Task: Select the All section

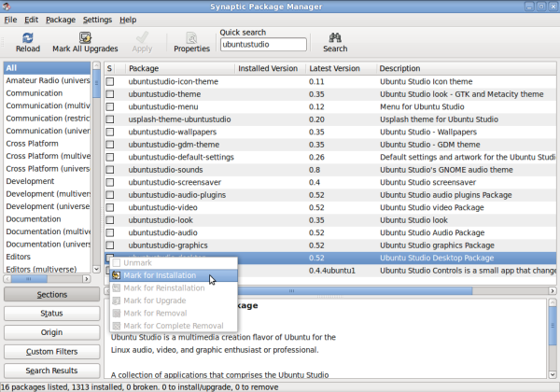Action: coord(47,68)
